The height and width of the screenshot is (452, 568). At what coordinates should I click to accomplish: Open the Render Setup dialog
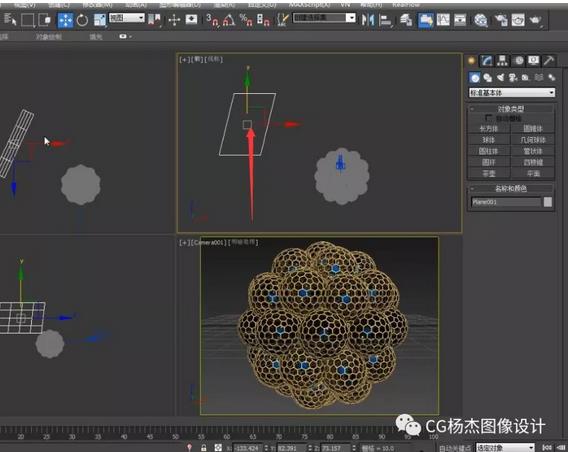click(x=501, y=20)
